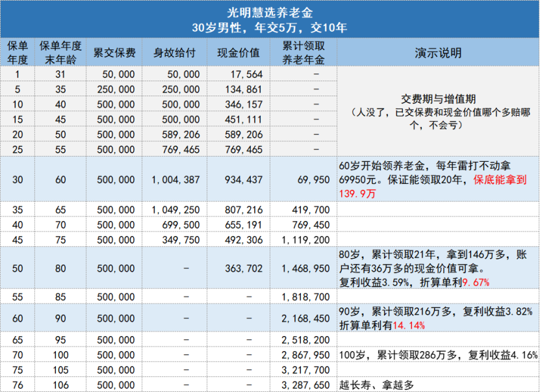This screenshot has width=540, height=392.
Task: Select the age cell "106"
Action: tap(60, 385)
